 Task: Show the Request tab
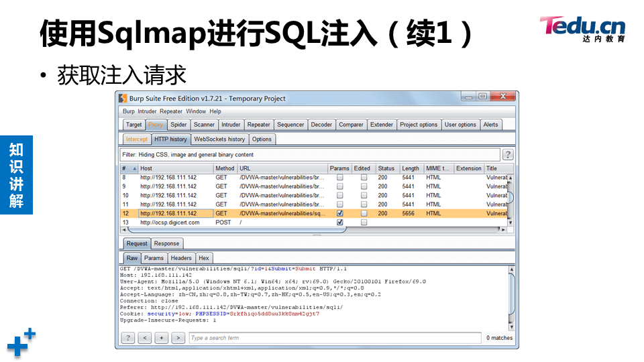point(137,243)
